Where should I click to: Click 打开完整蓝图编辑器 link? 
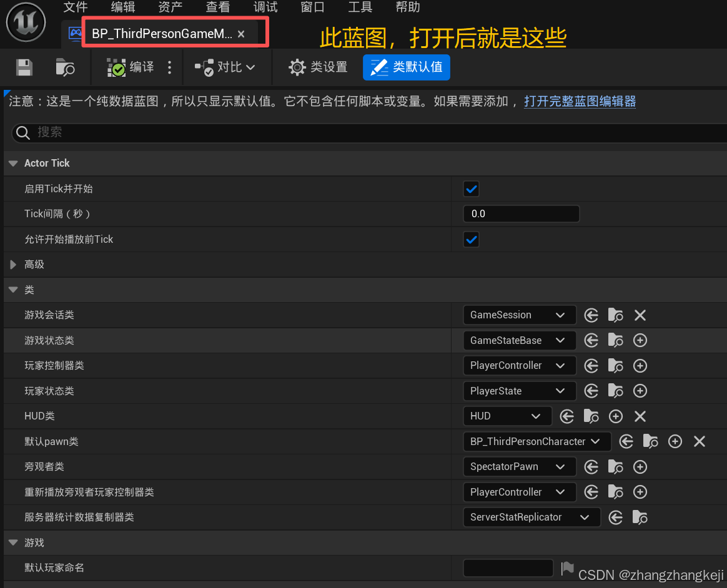(580, 101)
